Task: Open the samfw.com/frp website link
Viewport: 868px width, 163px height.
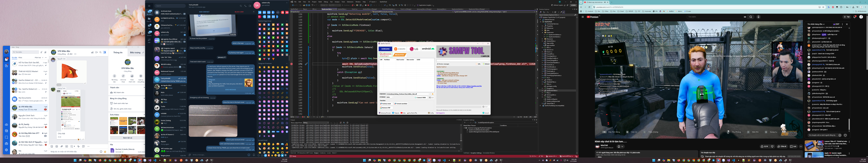Action: [474, 86]
